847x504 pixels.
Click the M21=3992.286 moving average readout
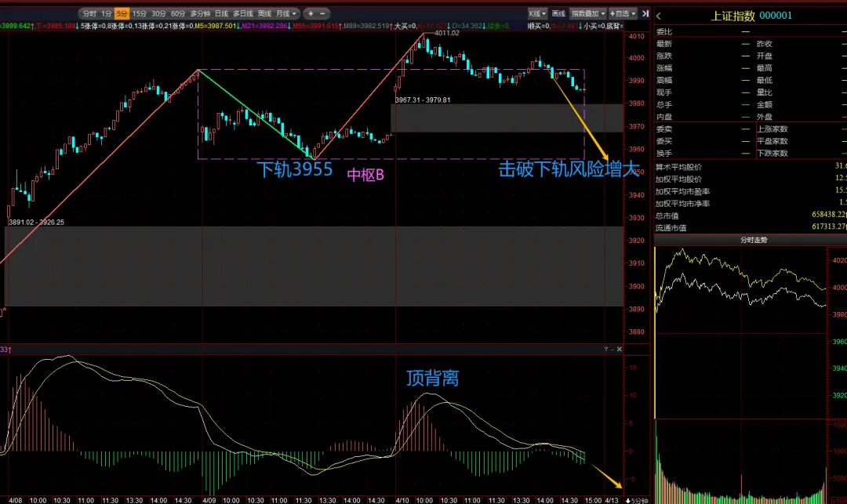[265, 26]
